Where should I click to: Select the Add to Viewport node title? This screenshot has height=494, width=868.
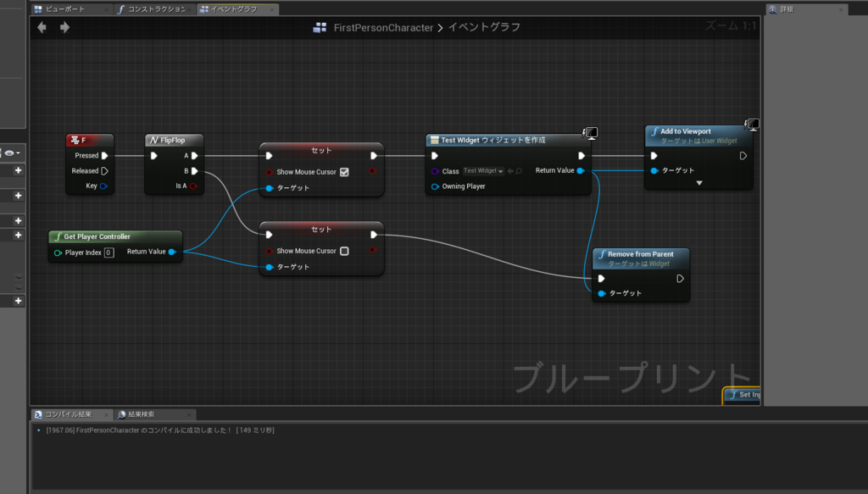tap(685, 131)
